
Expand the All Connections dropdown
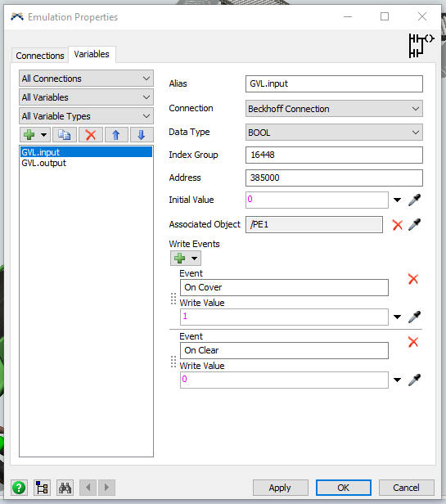86,79
